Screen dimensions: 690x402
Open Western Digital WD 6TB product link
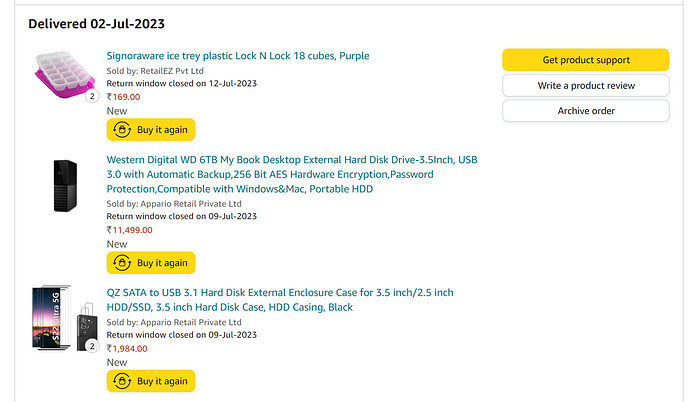coord(292,174)
